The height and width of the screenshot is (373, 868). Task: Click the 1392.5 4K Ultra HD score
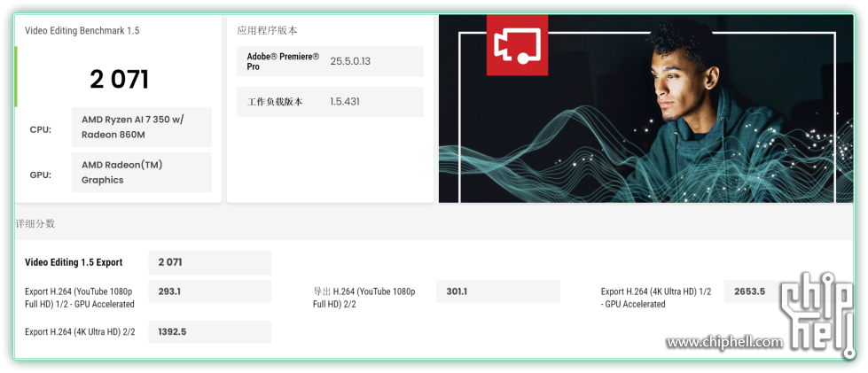(209, 332)
